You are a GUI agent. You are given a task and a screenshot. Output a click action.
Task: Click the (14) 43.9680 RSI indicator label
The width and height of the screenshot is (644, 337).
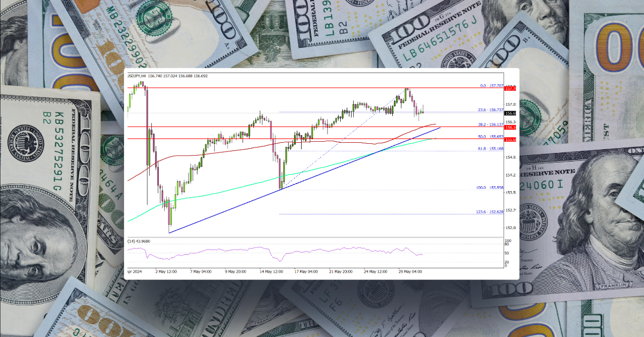pos(138,241)
